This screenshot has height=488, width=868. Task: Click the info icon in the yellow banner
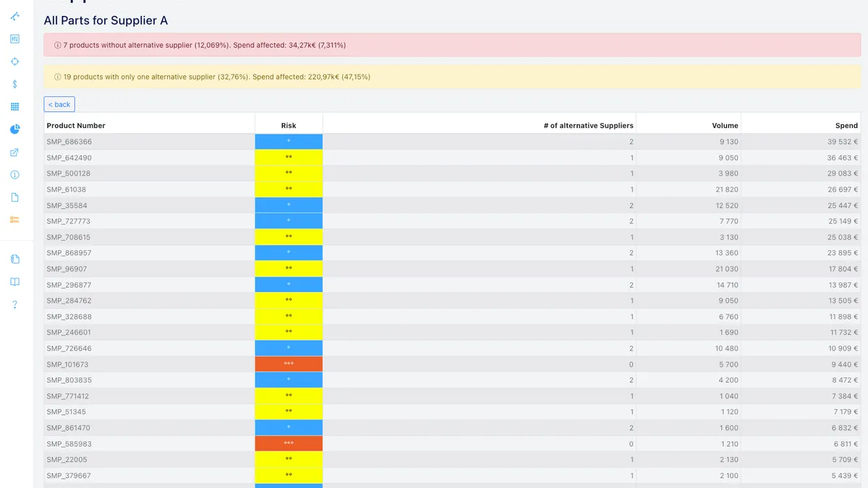tap(57, 77)
